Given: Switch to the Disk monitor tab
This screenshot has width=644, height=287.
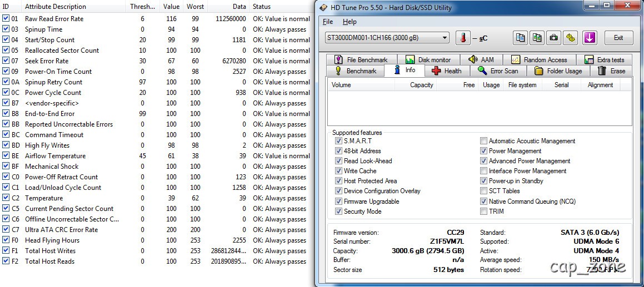Looking at the screenshot, I should coord(428,59).
